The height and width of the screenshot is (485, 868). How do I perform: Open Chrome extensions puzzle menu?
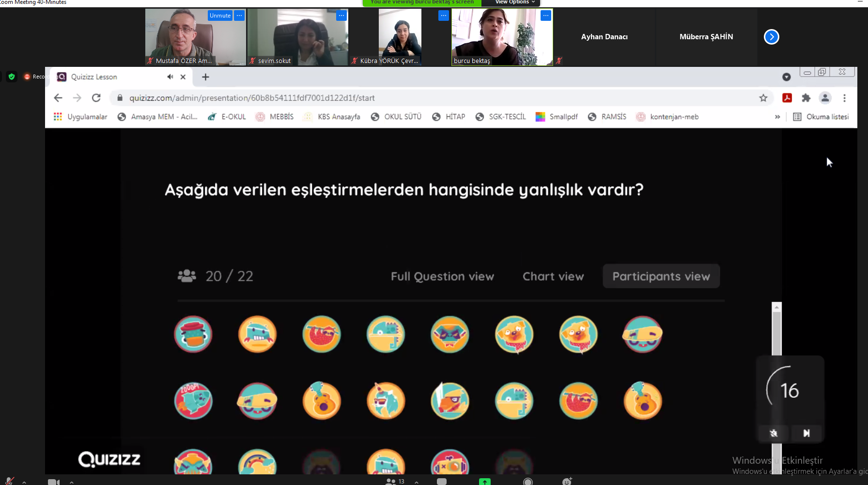(x=806, y=98)
